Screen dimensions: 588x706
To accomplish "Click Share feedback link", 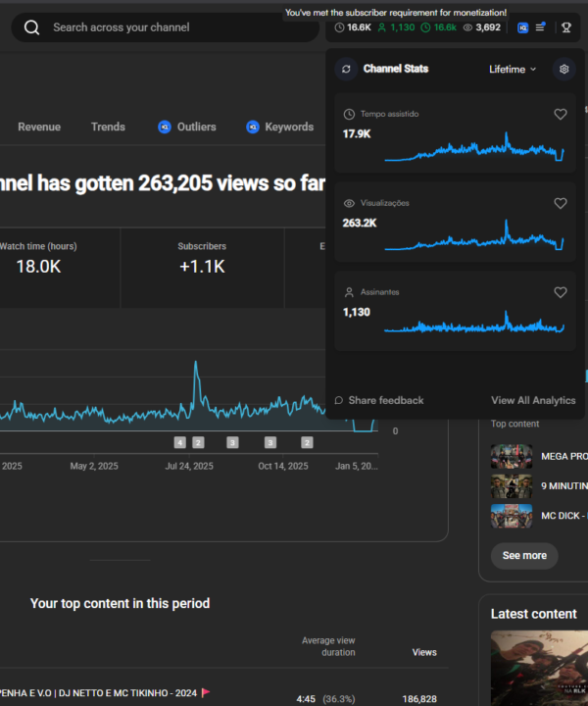I will coord(379,400).
